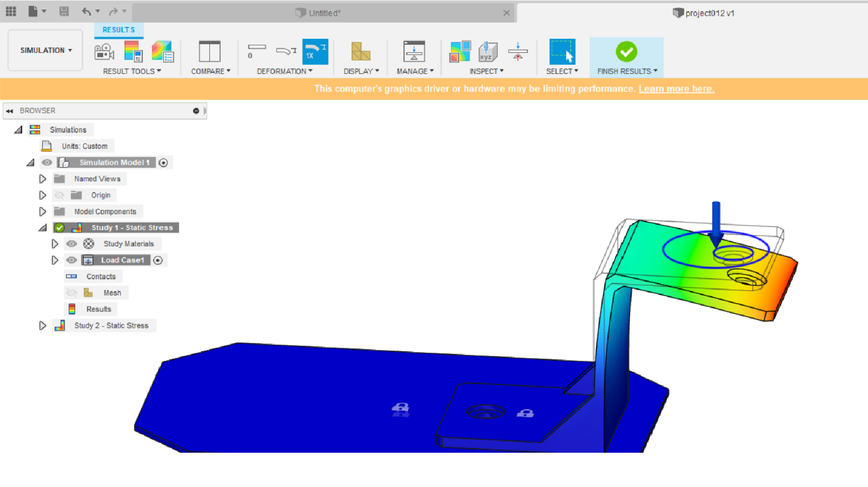The image size is (868, 487).
Task: Hide the Simulation Model 1 visibility eye
Action: (47, 162)
